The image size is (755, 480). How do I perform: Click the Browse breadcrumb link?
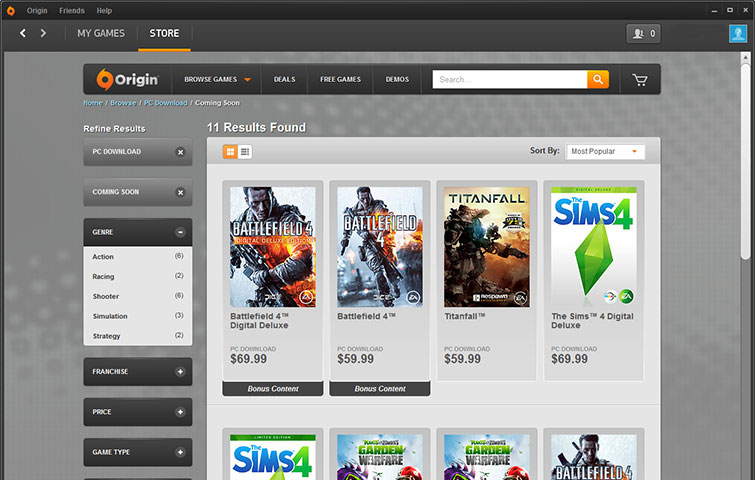[x=123, y=103]
